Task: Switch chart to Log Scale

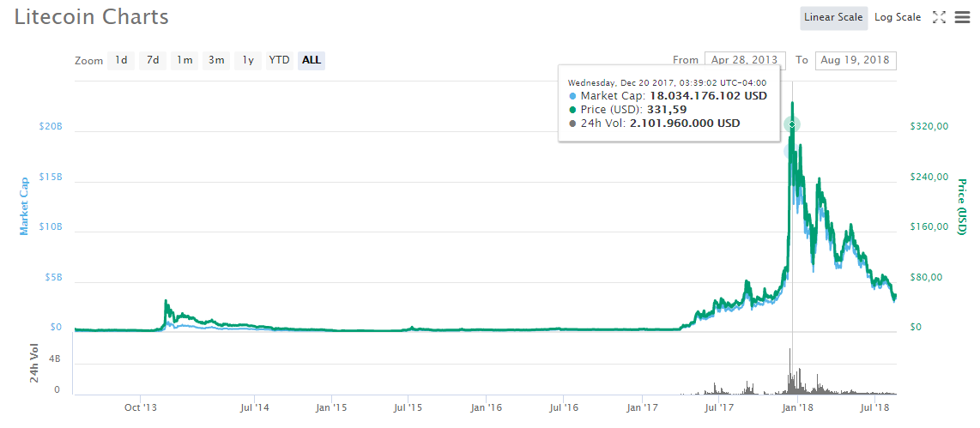Action: click(898, 17)
